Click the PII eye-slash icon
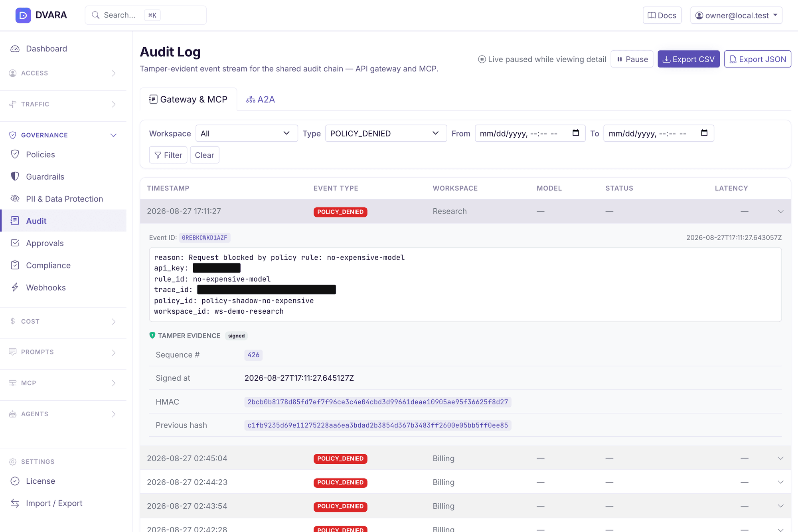The height and width of the screenshot is (532, 798). click(15, 199)
